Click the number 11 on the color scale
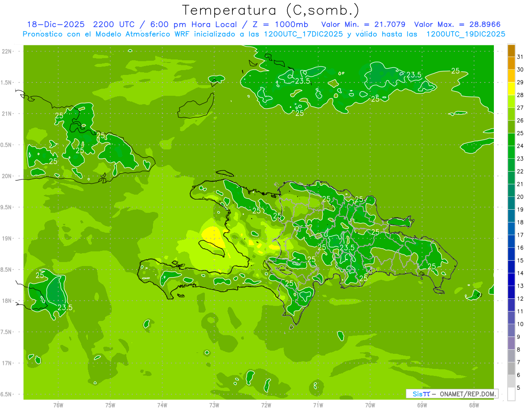Image resolution: width=532 pixels, height=411 pixels. tap(520, 311)
